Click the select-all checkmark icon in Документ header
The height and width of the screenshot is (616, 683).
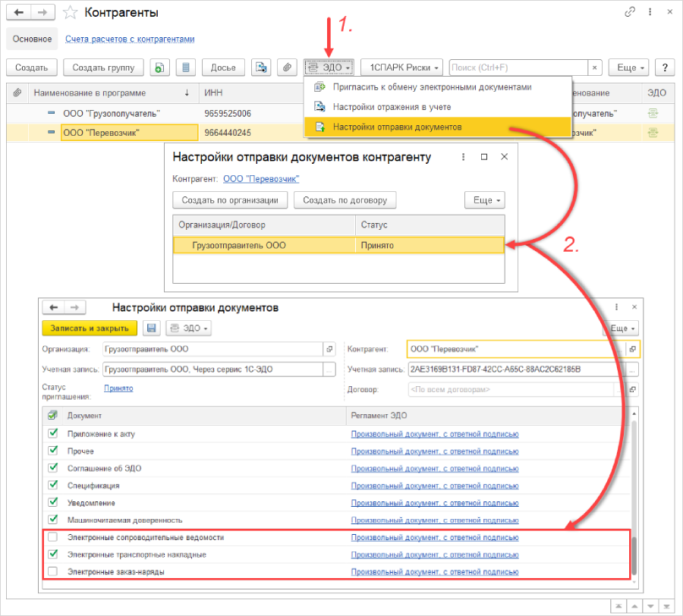tap(52, 415)
